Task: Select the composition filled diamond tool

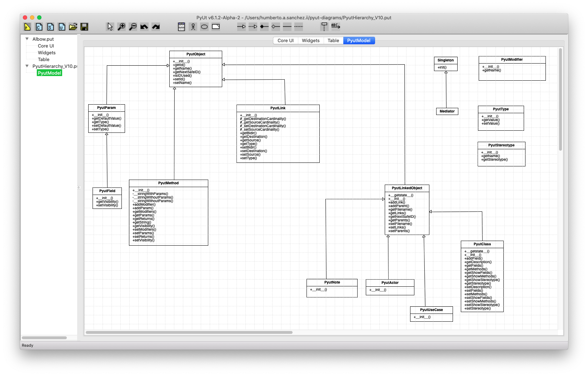Action: tap(264, 27)
